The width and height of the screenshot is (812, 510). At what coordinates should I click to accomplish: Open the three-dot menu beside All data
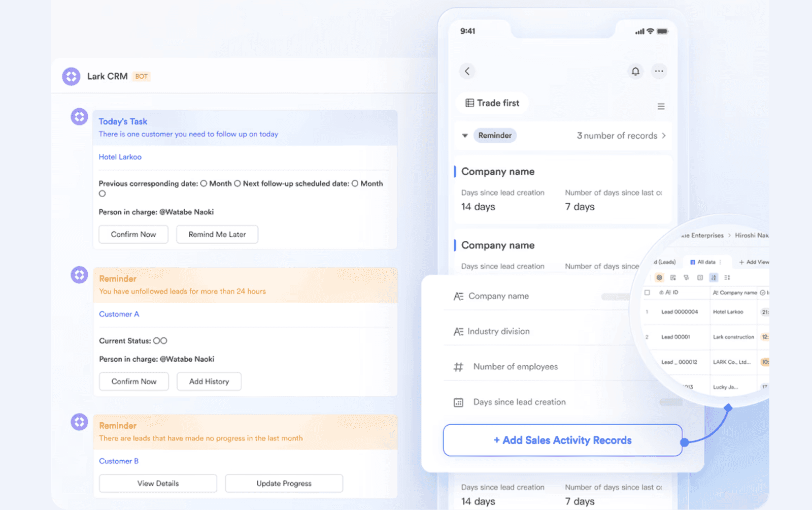coord(720,262)
